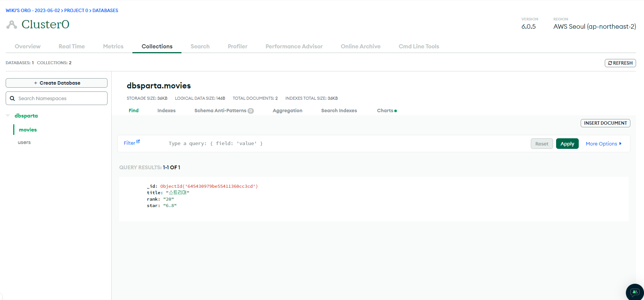
Task: Switch to the Aggregation sub-tab
Action: (x=287, y=110)
